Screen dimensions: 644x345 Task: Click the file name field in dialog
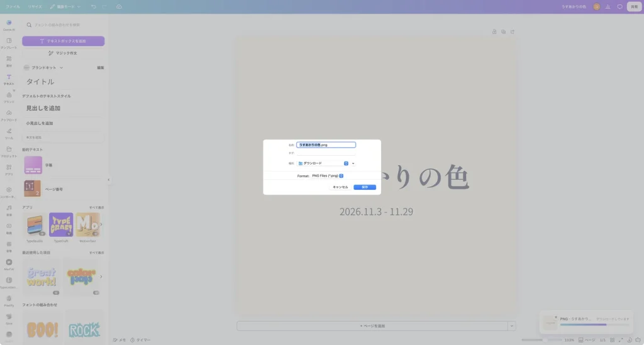click(326, 145)
